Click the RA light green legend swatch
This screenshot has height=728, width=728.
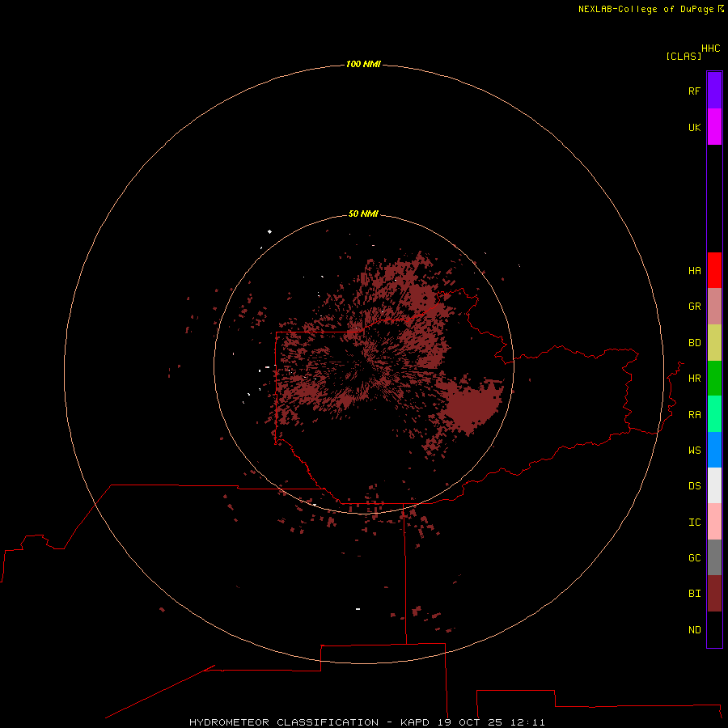tap(714, 414)
